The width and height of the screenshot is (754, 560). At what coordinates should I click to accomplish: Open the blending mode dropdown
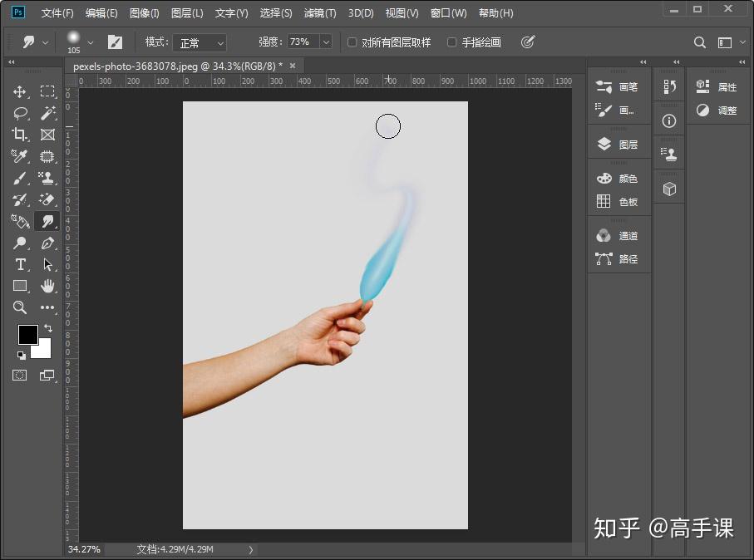click(200, 42)
